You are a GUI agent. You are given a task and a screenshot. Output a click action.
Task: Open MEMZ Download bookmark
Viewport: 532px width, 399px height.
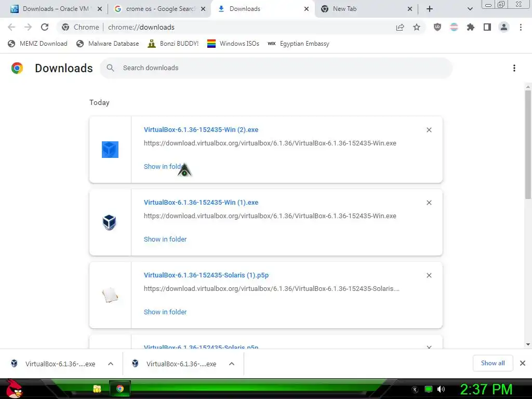(37, 44)
